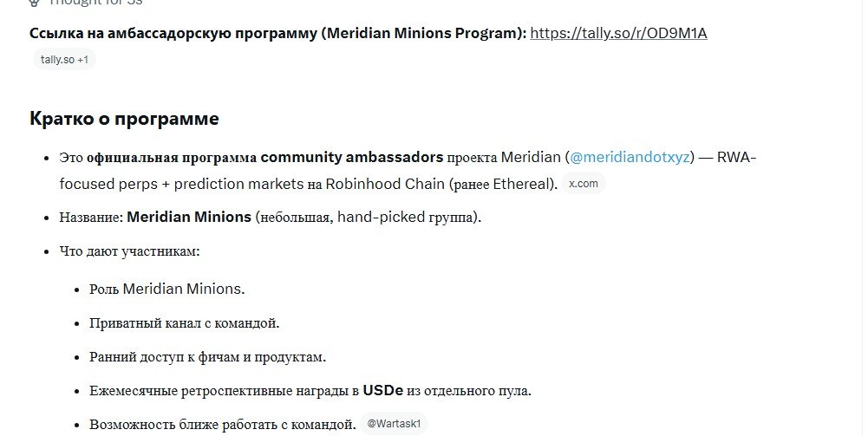Click the bold "community ambassadors" text
868x436 pixels.
[x=351, y=157]
